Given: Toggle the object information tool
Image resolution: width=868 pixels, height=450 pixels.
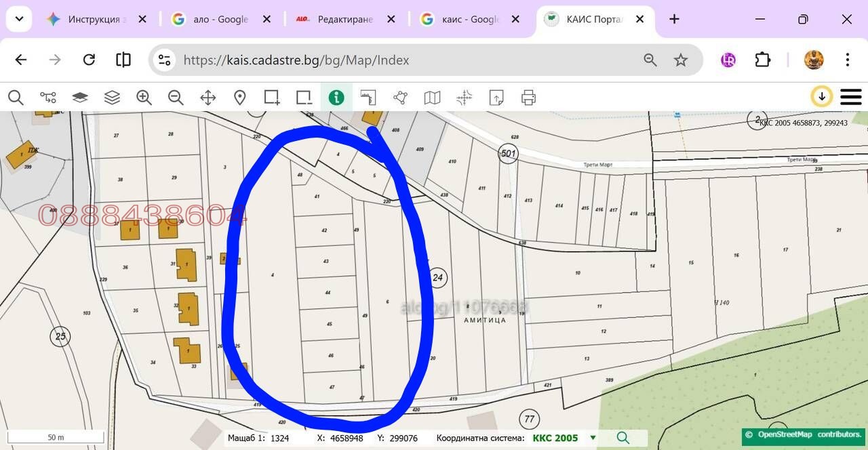Looking at the screenshot, I should (x=336, y=98).
